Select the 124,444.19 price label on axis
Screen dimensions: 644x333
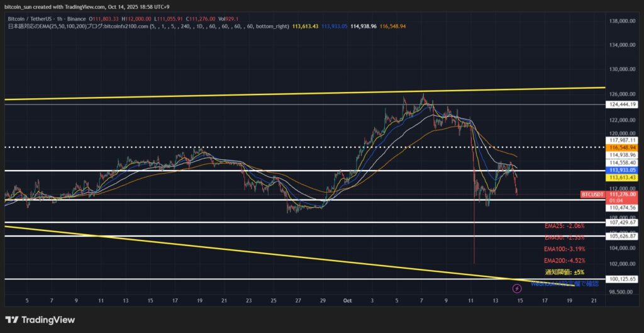pos(623,104)
